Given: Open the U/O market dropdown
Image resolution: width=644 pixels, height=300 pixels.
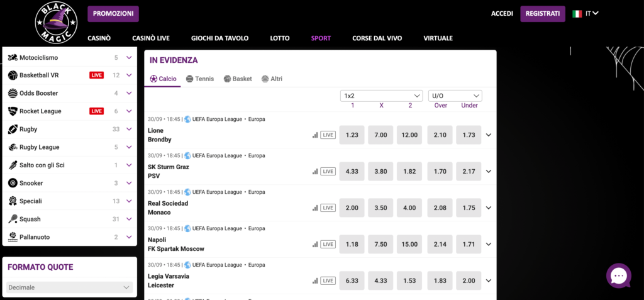Looking at the screenshot, I should tap(455, 96).
